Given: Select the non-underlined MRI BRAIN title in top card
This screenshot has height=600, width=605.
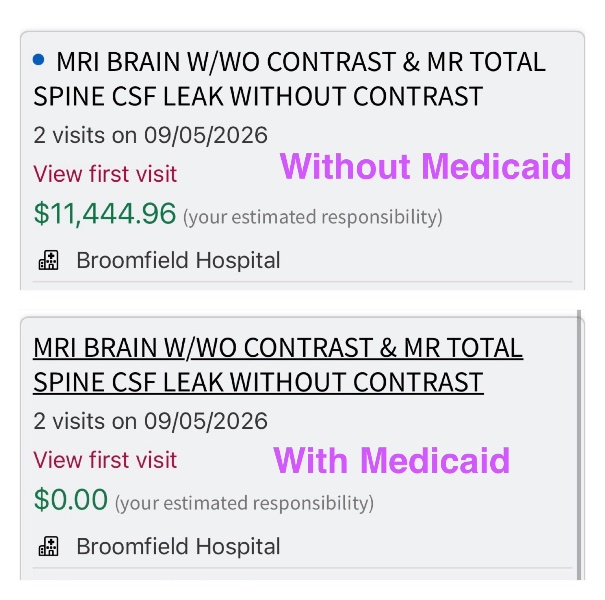Looking at the screenshot, I should point(289,79).
